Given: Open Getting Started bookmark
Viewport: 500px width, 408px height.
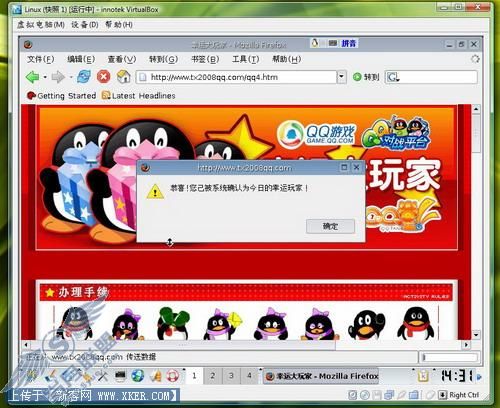Looking at the screenshot, I should pos(61,96).
